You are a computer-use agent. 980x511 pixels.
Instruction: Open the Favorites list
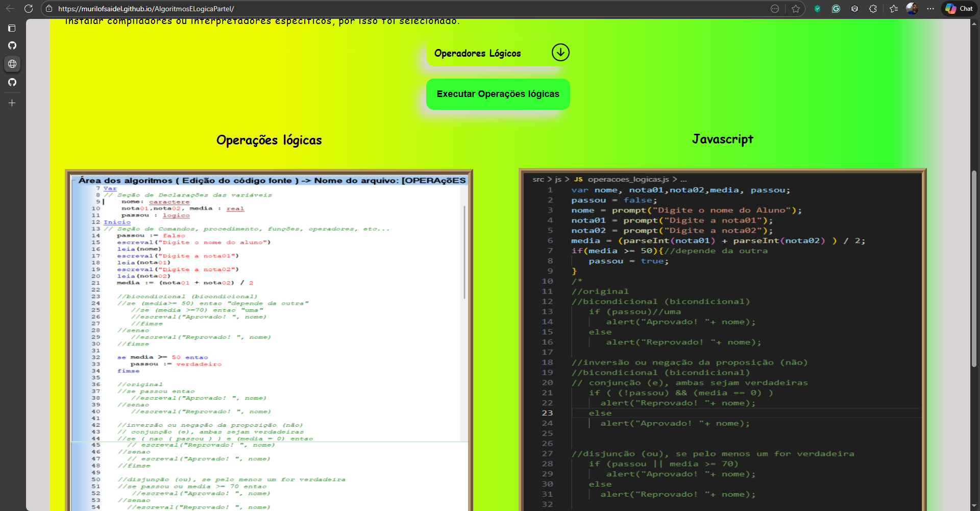(894, 9)
